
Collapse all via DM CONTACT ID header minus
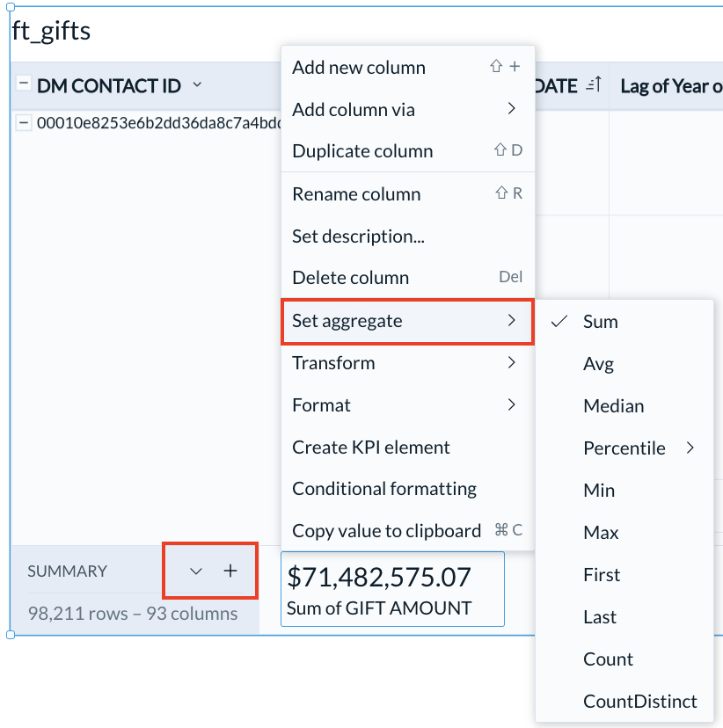tap(23, 84)
